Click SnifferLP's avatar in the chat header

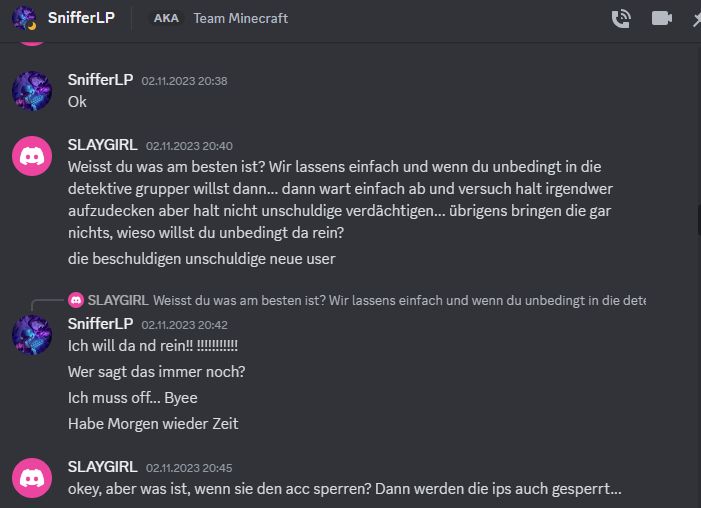coord(25,18)
